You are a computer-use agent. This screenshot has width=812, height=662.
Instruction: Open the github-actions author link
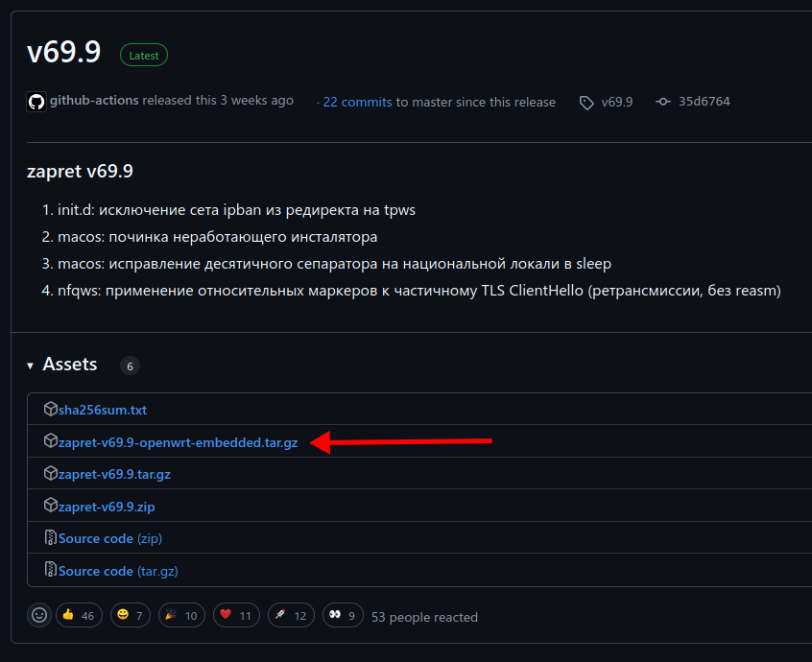pyautogui.click(x=94, y=101)
